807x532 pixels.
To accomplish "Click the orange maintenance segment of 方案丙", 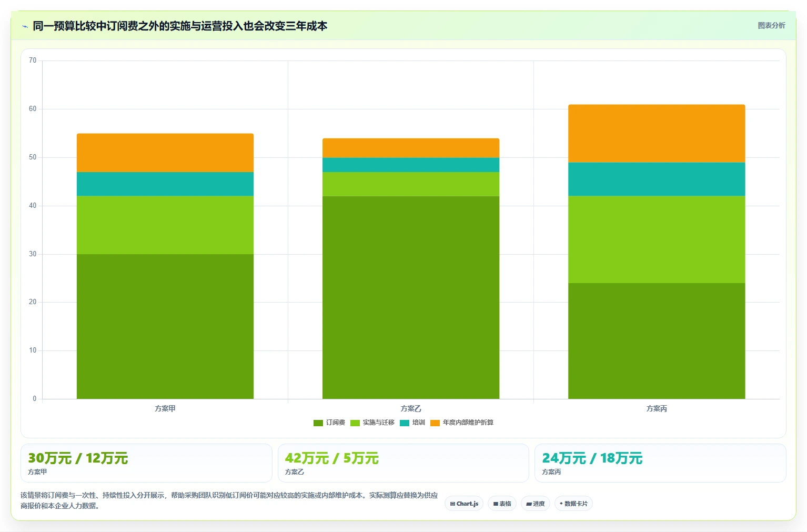I will 657,134.
